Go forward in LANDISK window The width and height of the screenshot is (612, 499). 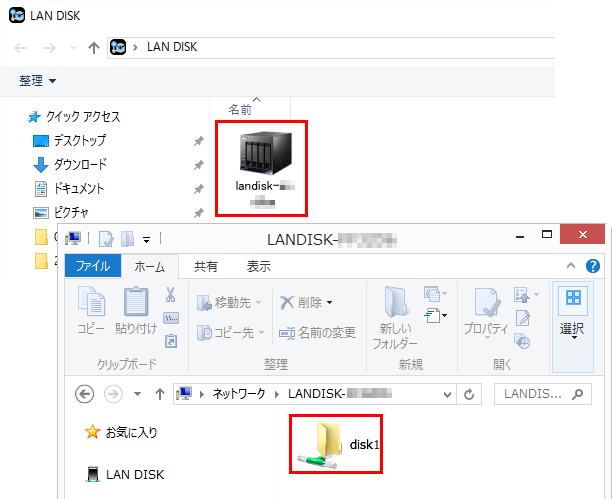click(x=113, y=394)
